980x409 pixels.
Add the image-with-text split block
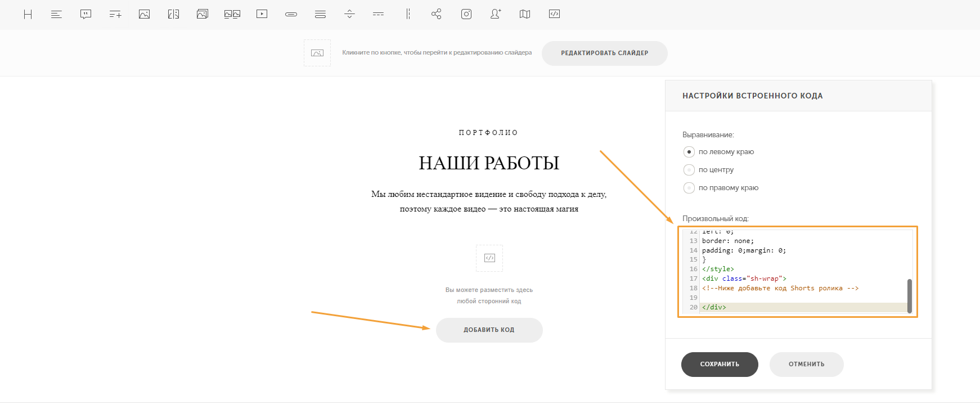(x=173, y=14)
